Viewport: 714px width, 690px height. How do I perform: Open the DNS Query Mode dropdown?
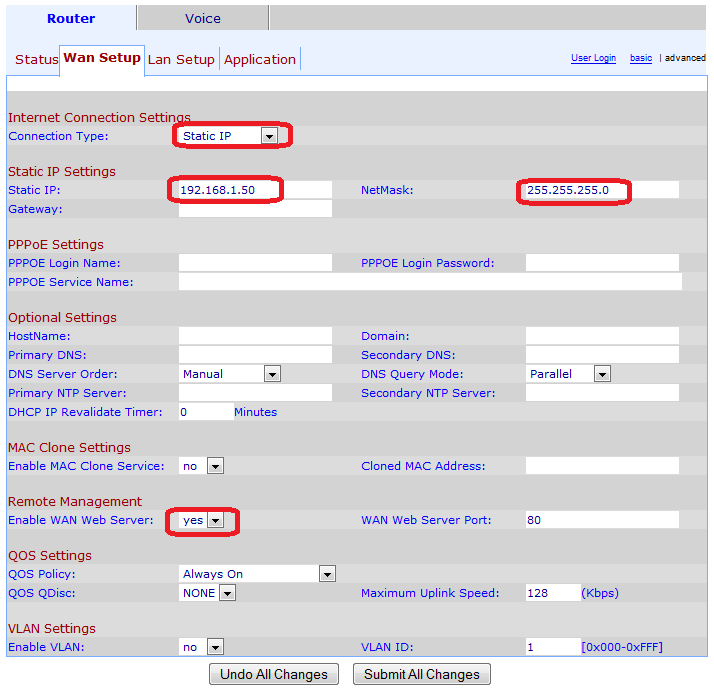click(568, 374)
